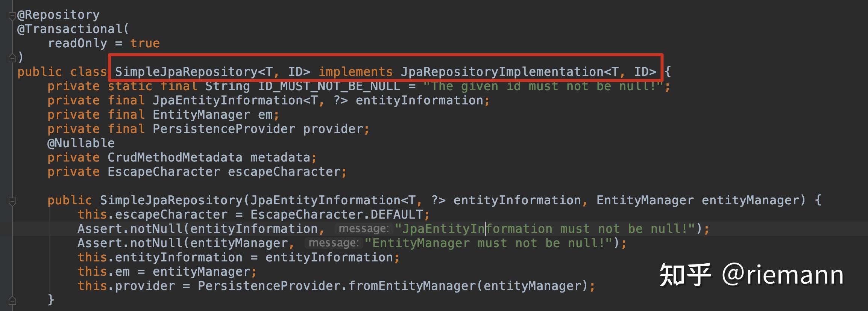This screenshot has width=868, height=311.
Task: Collapse the SimpleJpaRepository constructor fold marker
Action: click(x=12, y=201)
